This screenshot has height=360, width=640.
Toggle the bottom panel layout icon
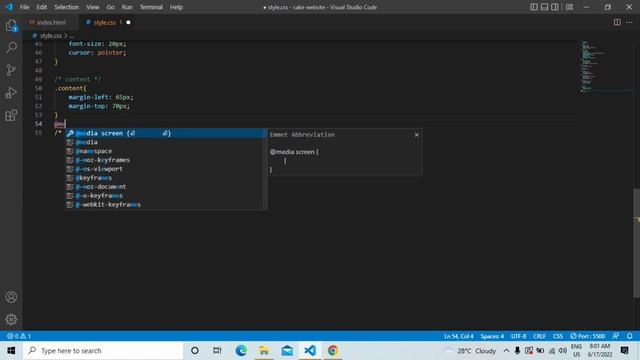click(544, 7)
